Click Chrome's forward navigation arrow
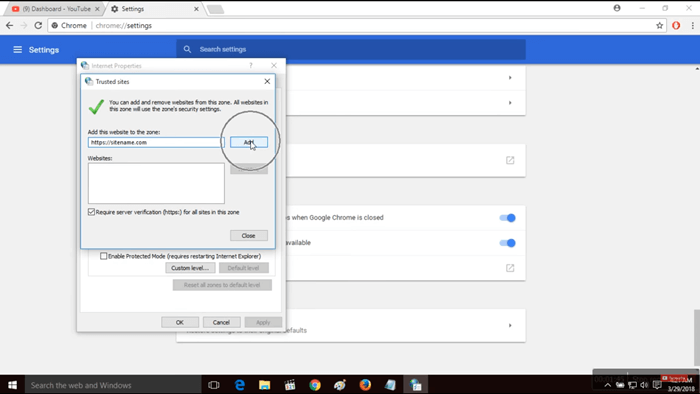 24,25
